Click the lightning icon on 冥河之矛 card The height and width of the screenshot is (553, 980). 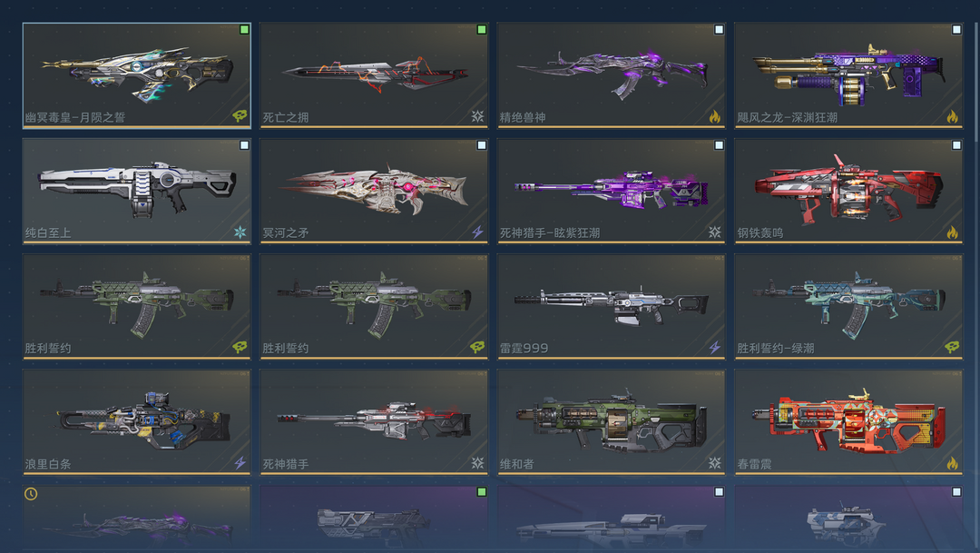coord(477,232)
